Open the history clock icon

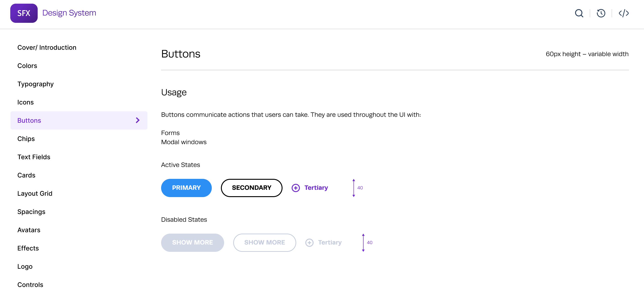(x=601, y=13)
